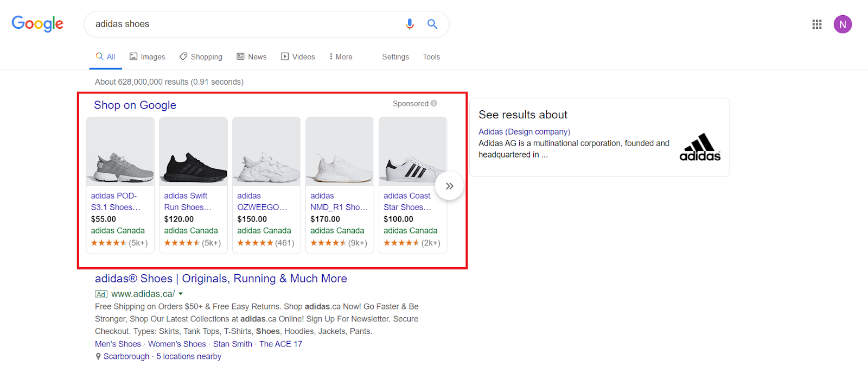Click the star rating with 2k+ reviews
Image resolution: width=868 pixels, height=372 pixels.
click(x=412, y=243)
